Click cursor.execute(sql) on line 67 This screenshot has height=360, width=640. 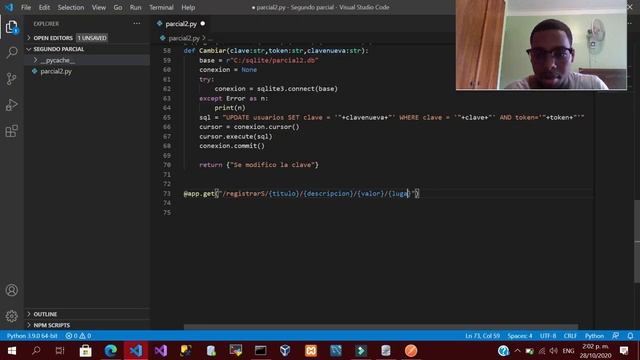click(x=236, y=136)
